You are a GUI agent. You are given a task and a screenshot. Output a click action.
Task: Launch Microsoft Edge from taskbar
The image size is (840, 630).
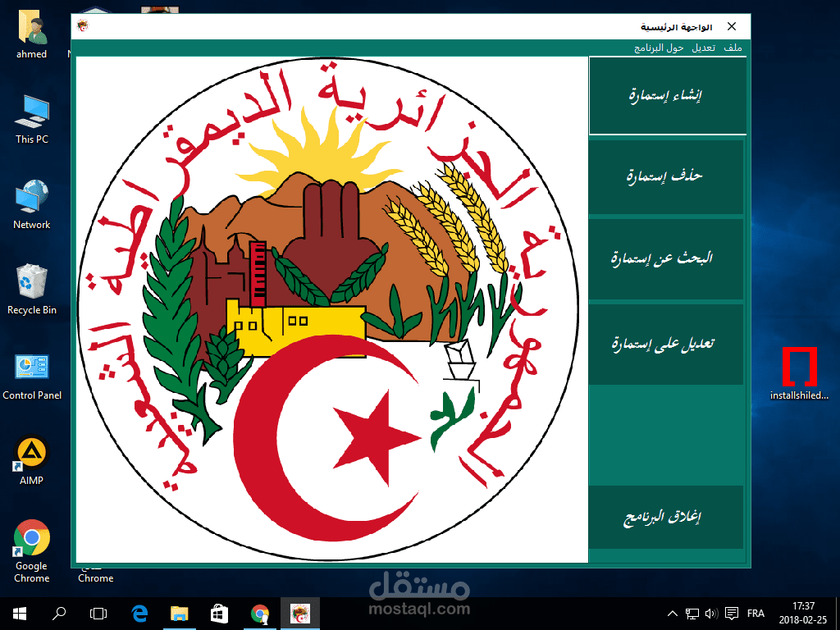click(139, 614)
